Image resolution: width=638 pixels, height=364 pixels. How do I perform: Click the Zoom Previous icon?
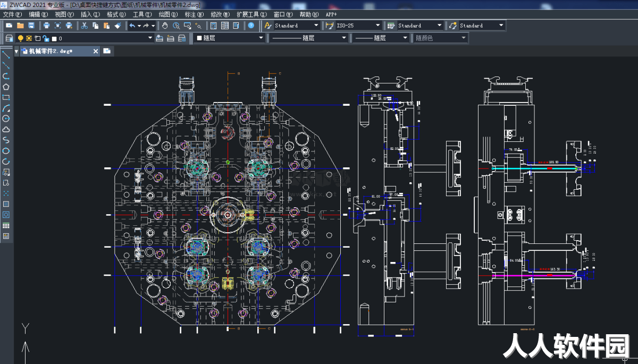[x=198, y=26]
